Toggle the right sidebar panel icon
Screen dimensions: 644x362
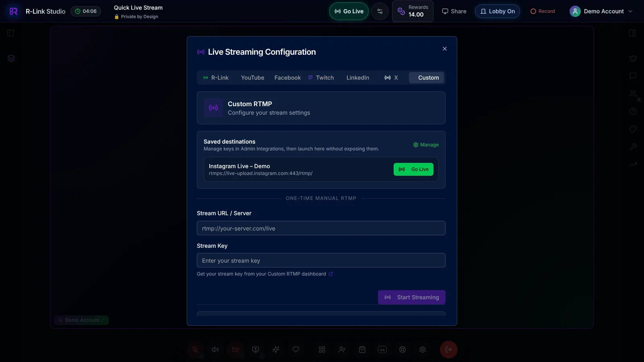(632, 33)
